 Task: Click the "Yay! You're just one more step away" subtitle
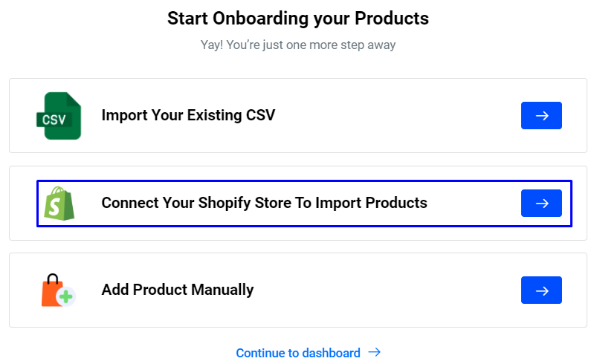pyautogui.click(x=298, y=45)
